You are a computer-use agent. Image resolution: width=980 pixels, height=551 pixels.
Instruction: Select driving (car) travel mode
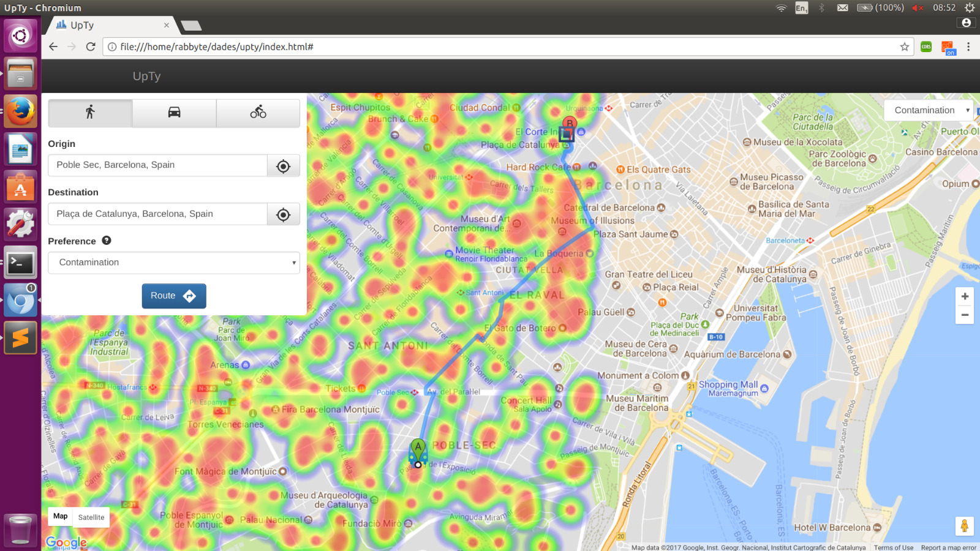[174, 113]
